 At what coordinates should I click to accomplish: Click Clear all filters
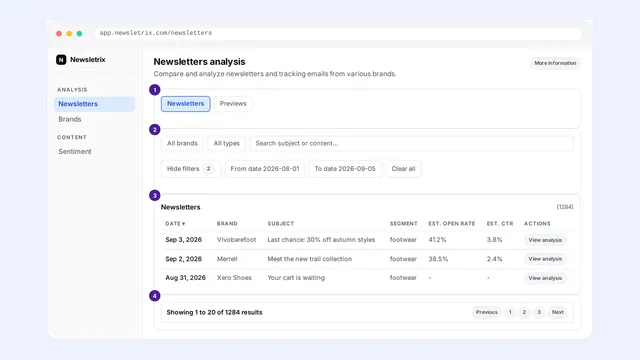(x=403, y=169)
